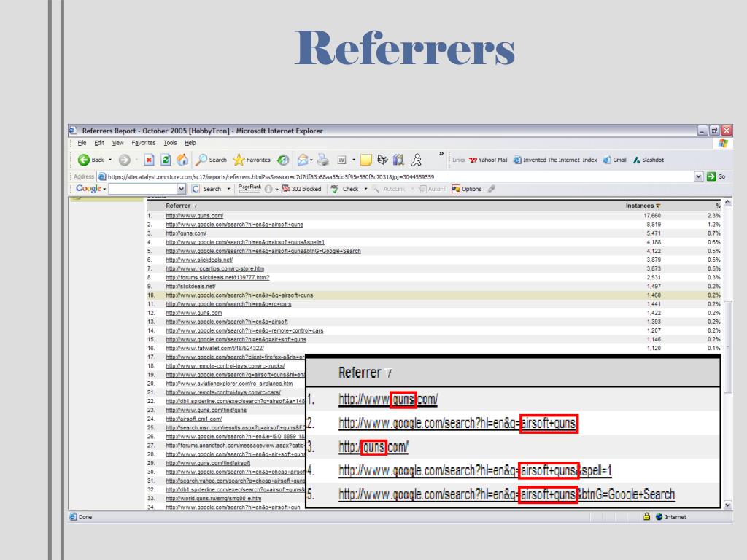Viewport: 747px width, 560px height.
Task: Click the Referrer column header
Action: click(x=178, y=206)
